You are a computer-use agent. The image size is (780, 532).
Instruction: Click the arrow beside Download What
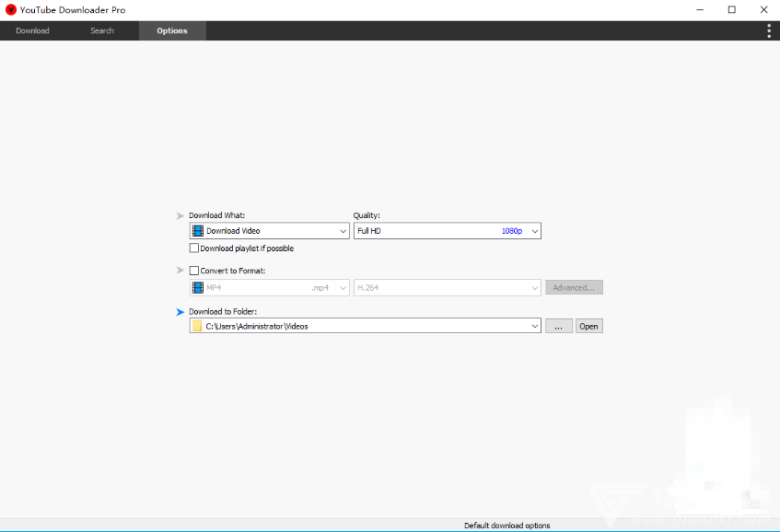coord(180,215)
